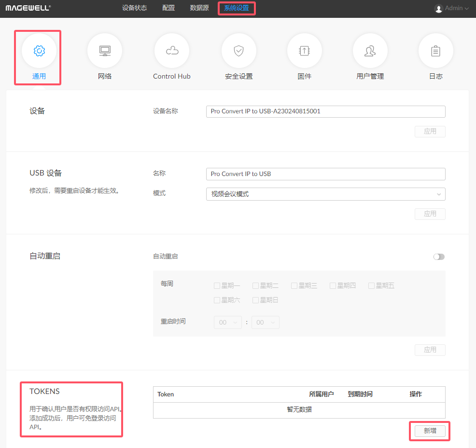Viewport: 476px width, 448px height.
Task: Switch to the 系统设置 tab
Action: [x=237, y=8]
